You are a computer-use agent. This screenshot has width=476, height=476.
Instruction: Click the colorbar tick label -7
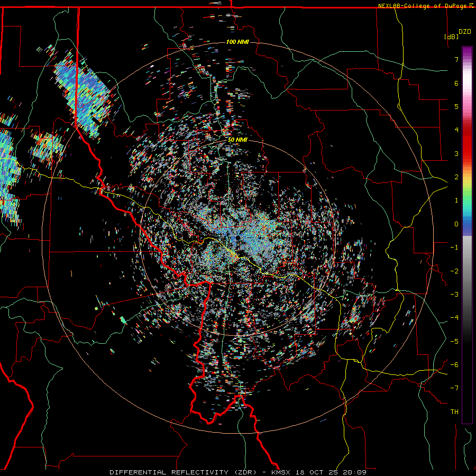click(x=454, y=388)
